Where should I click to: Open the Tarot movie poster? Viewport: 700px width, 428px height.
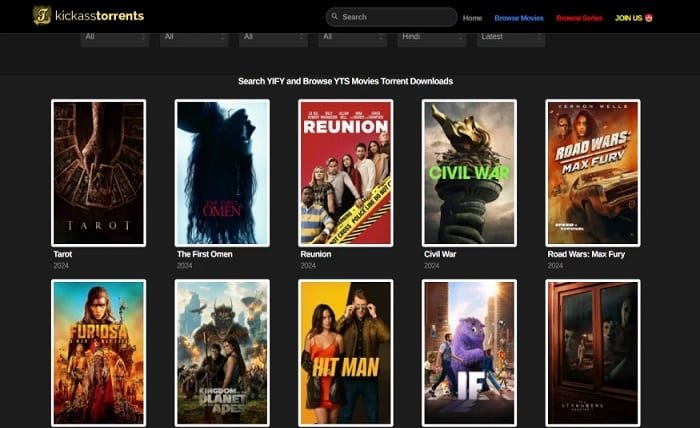click(99, 173)
